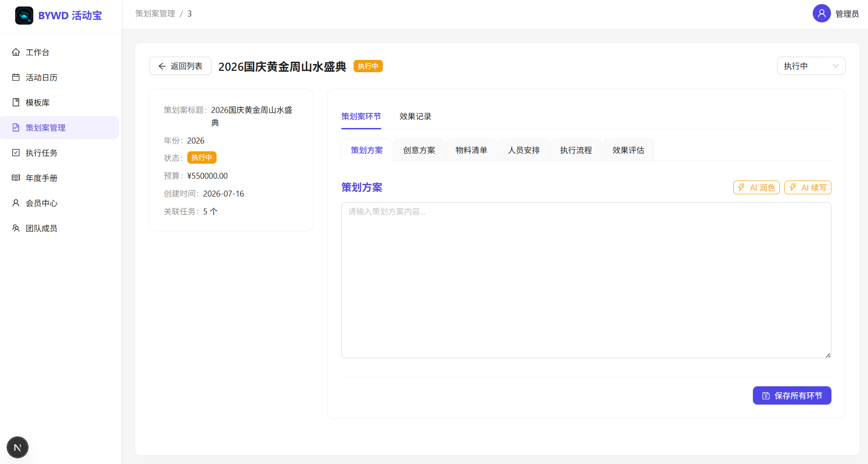
Task: Open 会员中心 in the sidebar
Action: click(x=60, y=203)
